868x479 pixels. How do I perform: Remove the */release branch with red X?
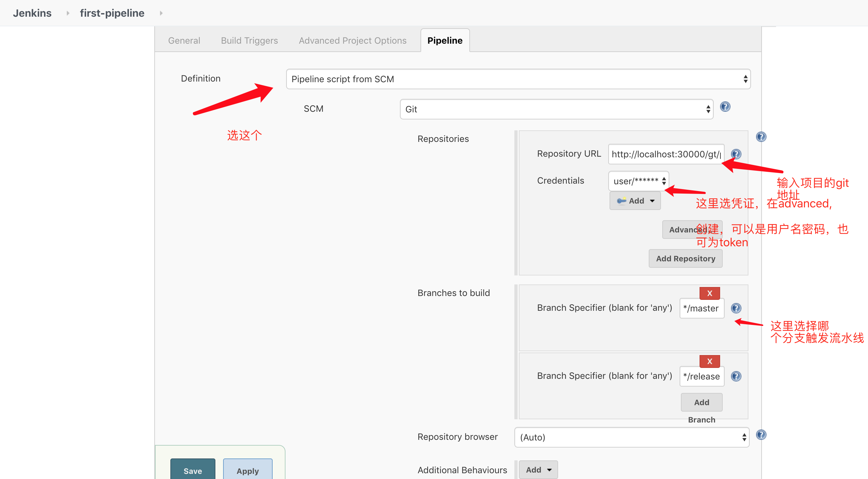(709, 361)
